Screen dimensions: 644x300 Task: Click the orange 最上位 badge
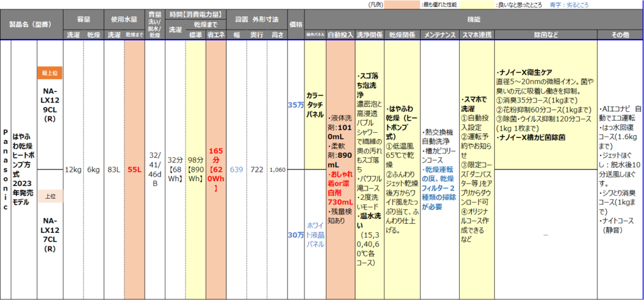click(x=49, y=73)
